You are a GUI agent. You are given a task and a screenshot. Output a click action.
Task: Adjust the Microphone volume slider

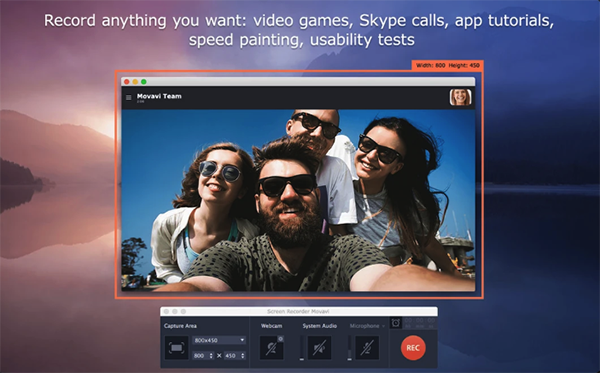click(x=349, y=348)
